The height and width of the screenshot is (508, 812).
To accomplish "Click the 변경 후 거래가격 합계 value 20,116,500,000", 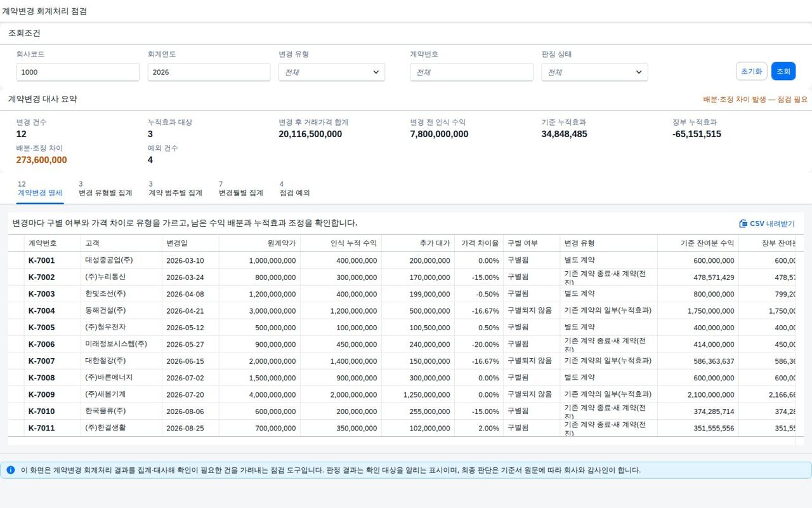I will 310,134.
